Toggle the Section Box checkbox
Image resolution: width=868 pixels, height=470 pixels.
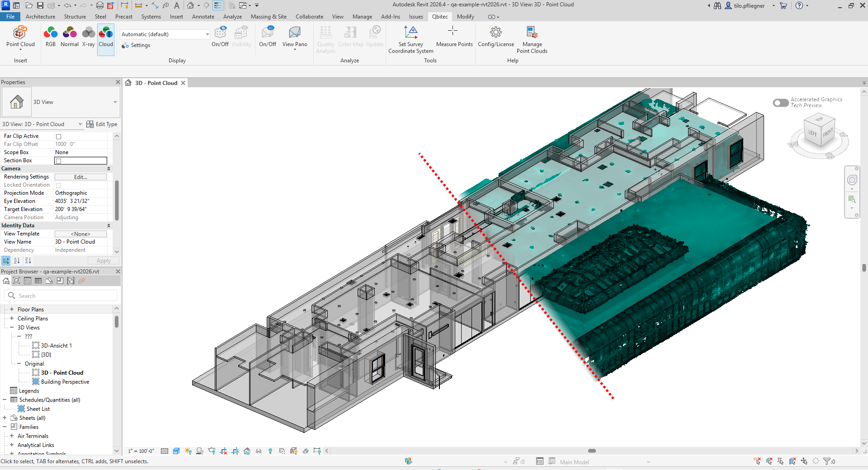pos(58,161)
